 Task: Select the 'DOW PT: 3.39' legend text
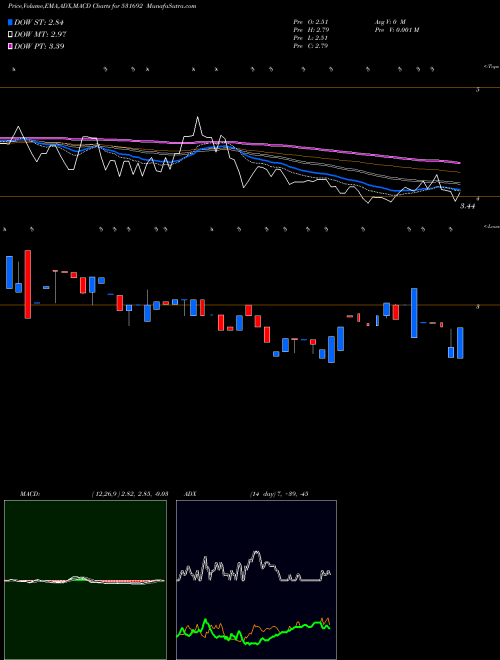coord(39,46)
